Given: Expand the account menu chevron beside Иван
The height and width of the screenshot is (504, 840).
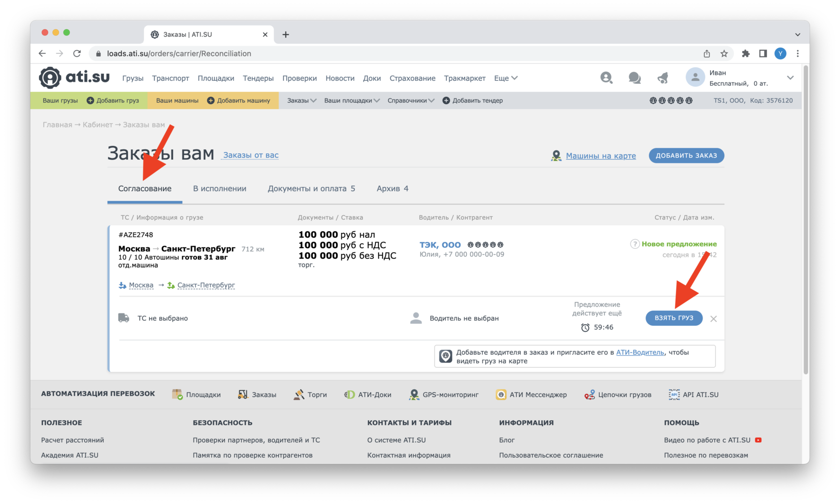Looking at the screenshot, I should tap(790, 78).
